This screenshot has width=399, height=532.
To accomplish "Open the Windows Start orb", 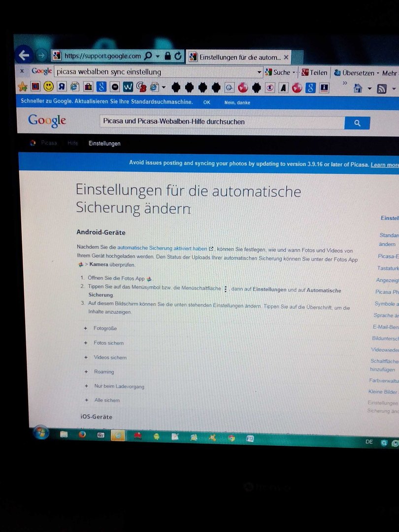I will point(41,432).
